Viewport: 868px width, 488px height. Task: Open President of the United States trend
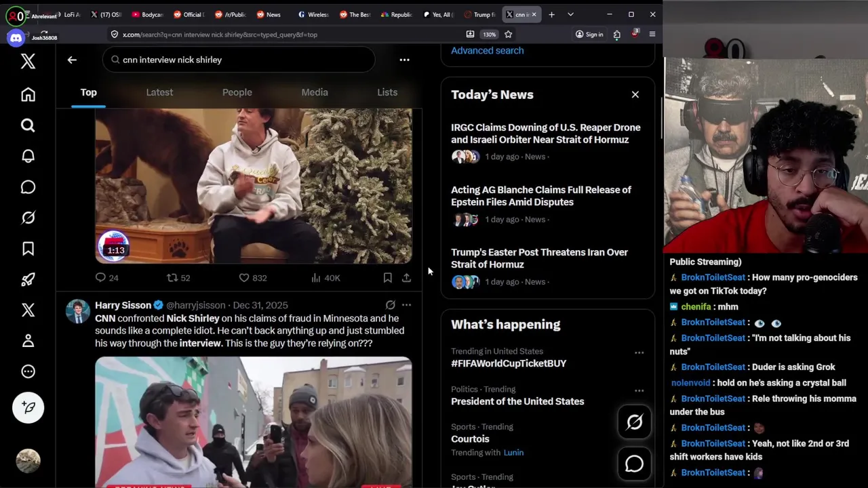tap(517, 401)
